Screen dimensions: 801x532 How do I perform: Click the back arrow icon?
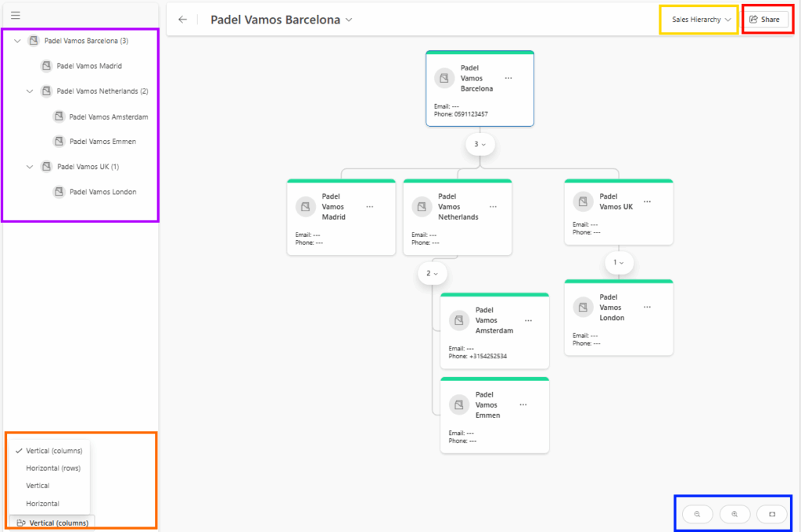[182, 20]
